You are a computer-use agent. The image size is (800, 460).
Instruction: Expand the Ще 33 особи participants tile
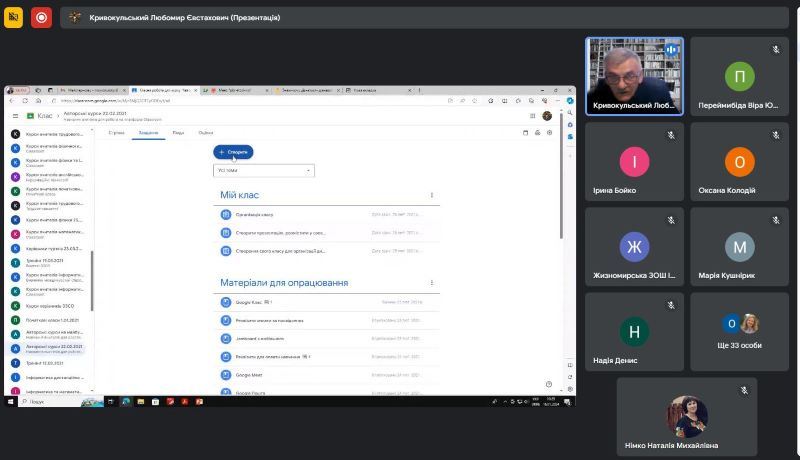pos(739,331)
